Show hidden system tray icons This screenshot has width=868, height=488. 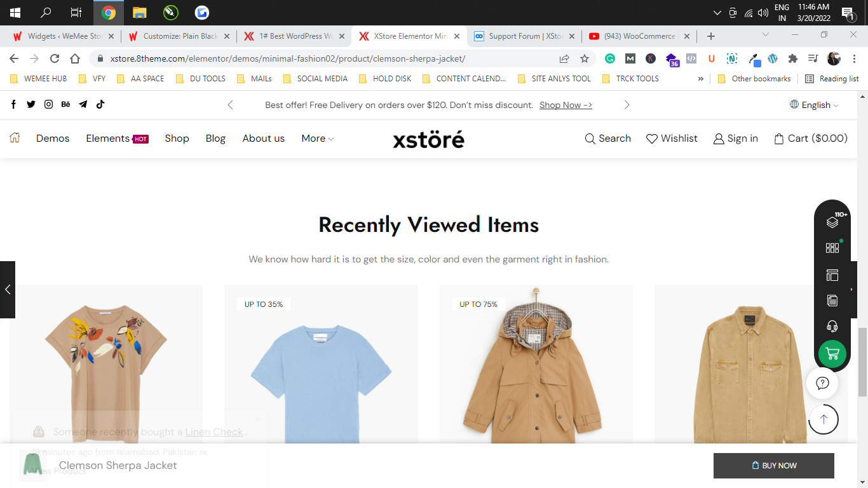pos(717,13)
